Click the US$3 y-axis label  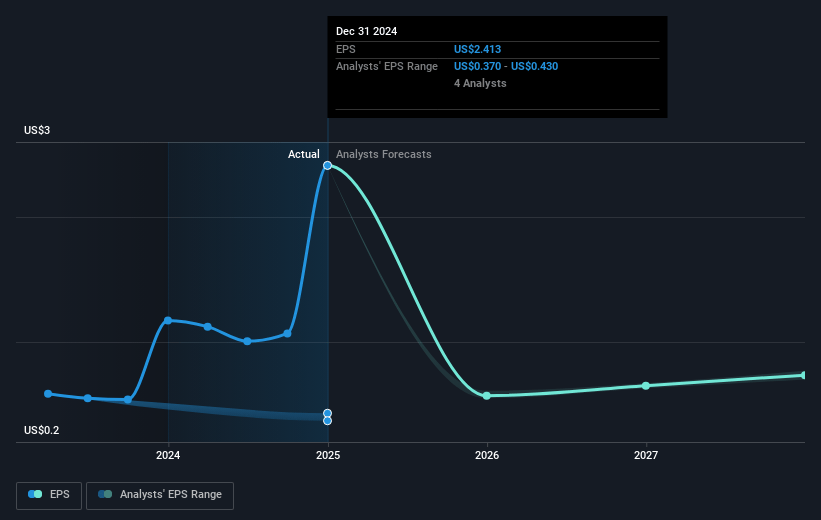[37, 130]
